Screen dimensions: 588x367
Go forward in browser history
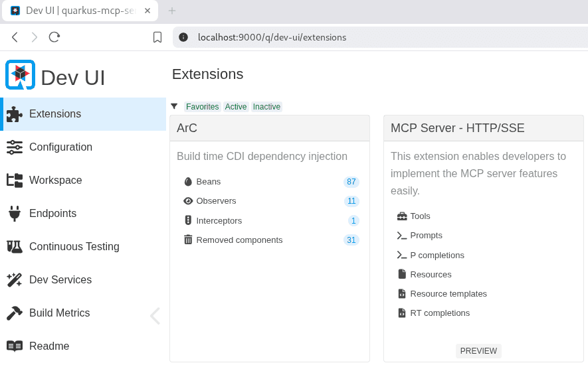tap(35, 37)
